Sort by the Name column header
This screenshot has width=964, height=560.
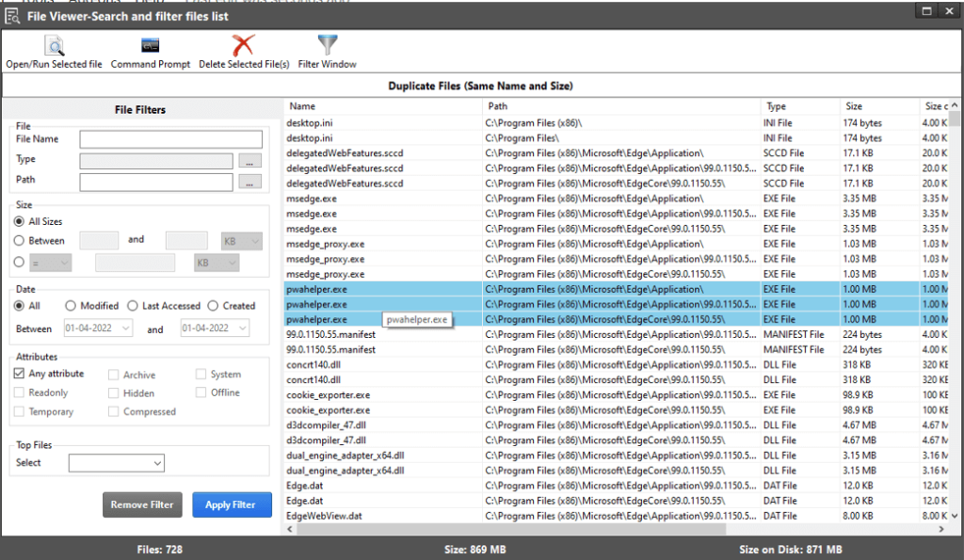383,106
